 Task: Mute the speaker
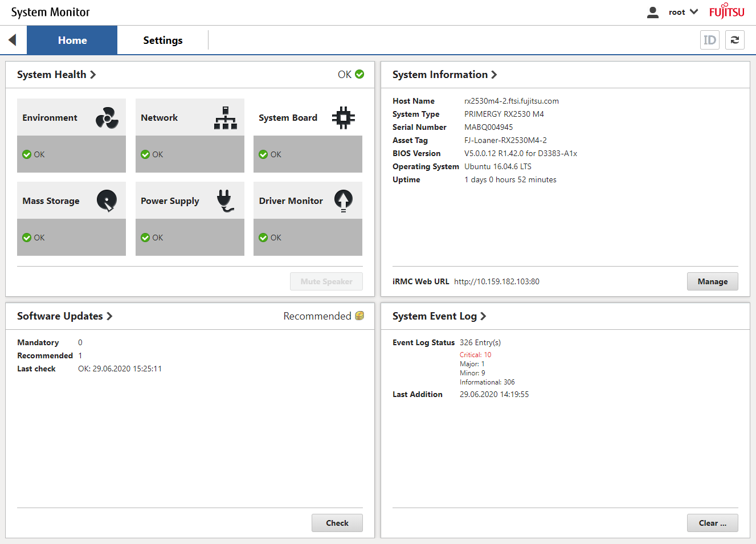(x=326, y=281)
